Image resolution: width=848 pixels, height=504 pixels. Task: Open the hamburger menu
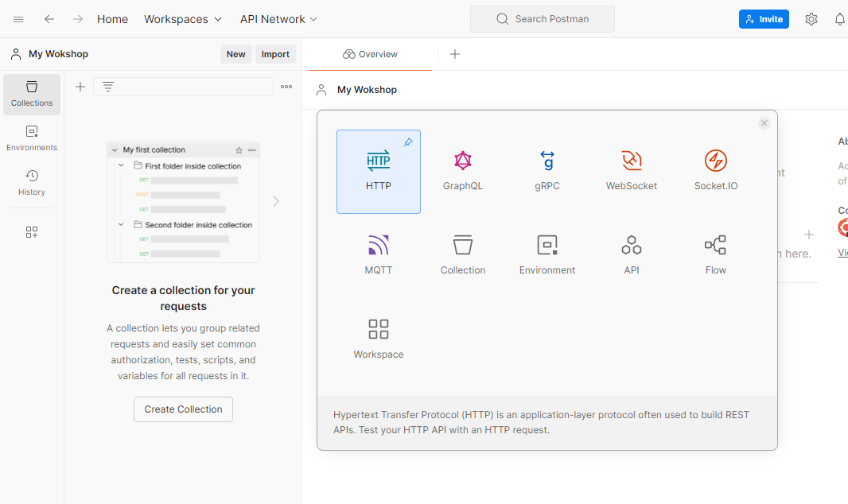18,19
